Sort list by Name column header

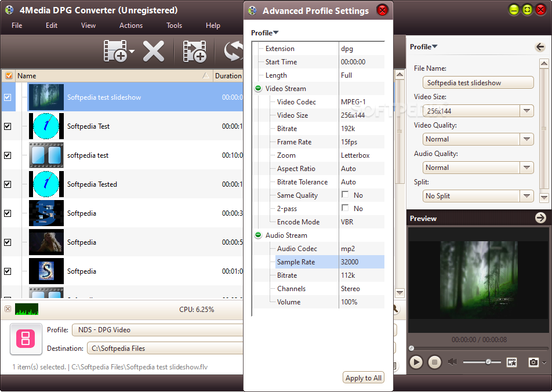(114, 76)
